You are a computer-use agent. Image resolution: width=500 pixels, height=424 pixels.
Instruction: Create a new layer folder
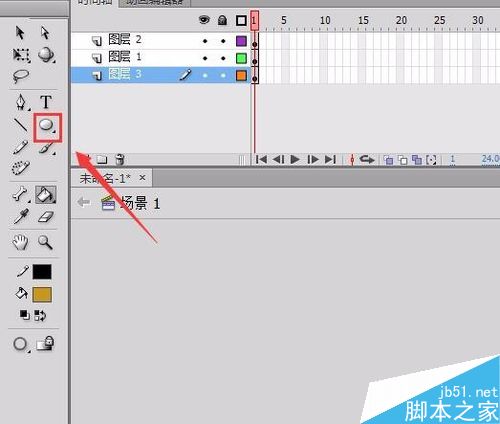coord(102,160)
